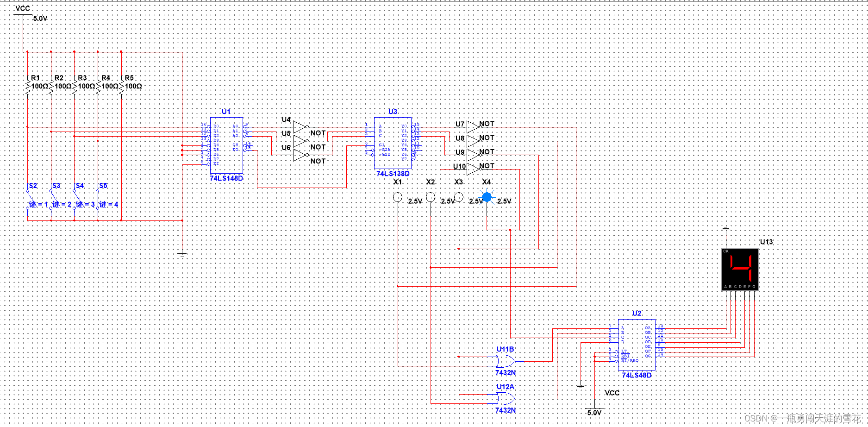Select the lit blue probe X4
Image resolution: width=868 pixels, height=427 pixels.
pyautogui.click(x=487, y=197)
